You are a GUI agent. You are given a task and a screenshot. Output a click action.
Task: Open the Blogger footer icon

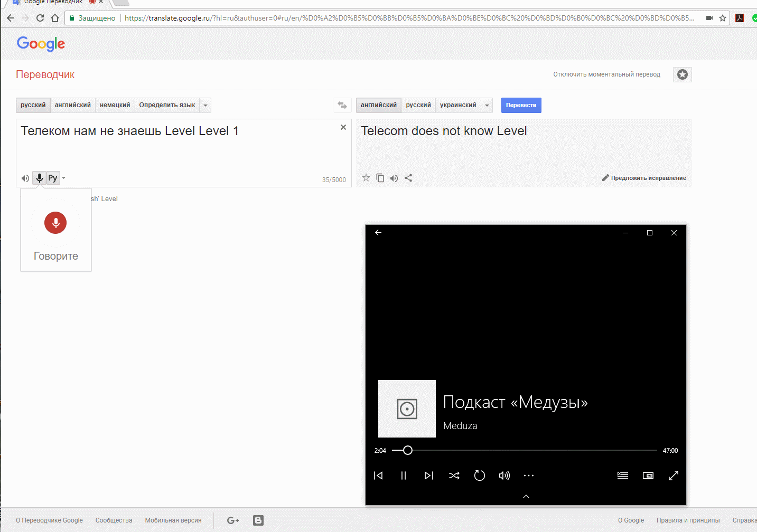[x=258, y=520]
